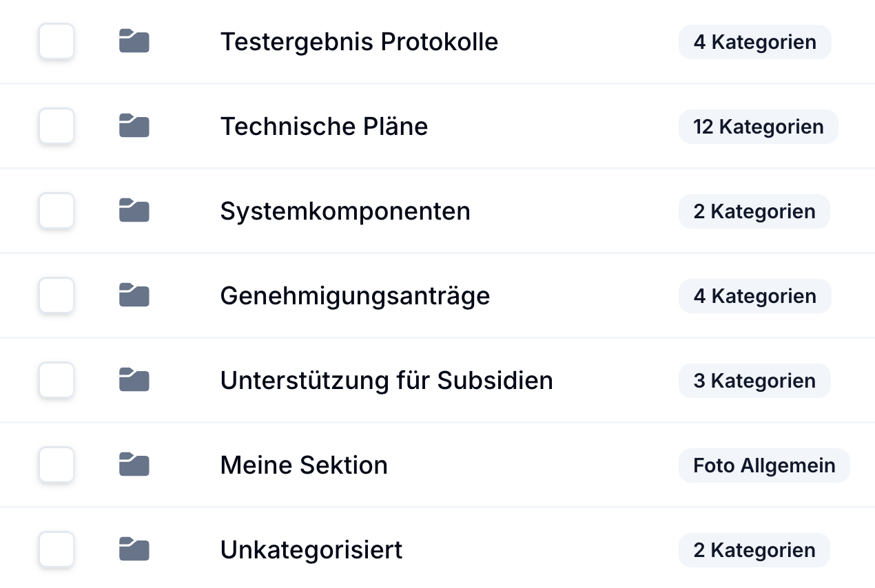
Task: Click folder icon next to Technische Pläne
Action: pyautogui.click(x=134, y=126)
